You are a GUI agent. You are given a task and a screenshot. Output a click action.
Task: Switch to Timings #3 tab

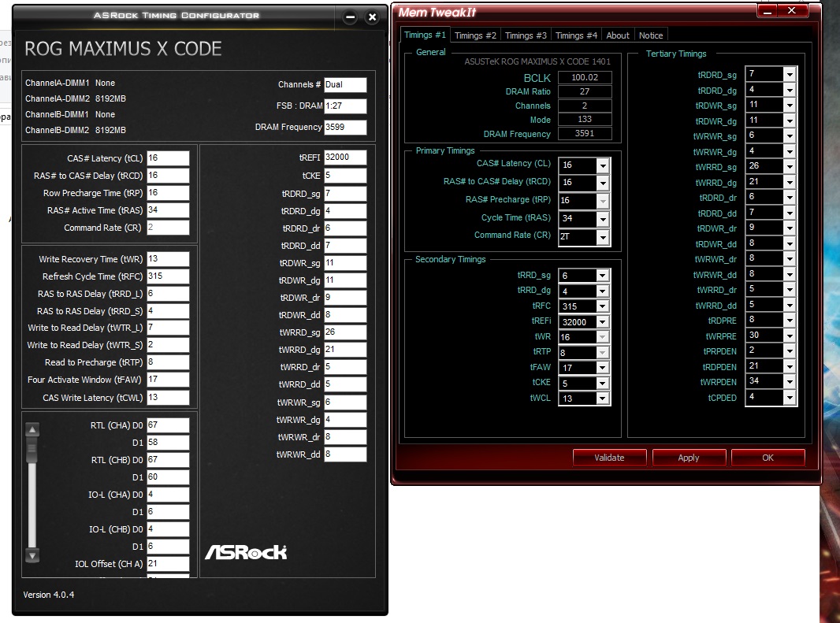pos(526,35)
